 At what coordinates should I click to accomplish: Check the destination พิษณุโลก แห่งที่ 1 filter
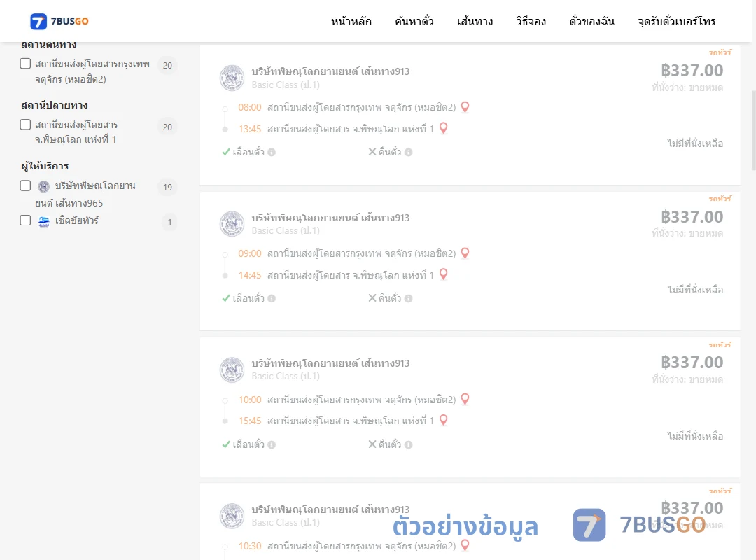pyautogui.click(x=26, y=125)
